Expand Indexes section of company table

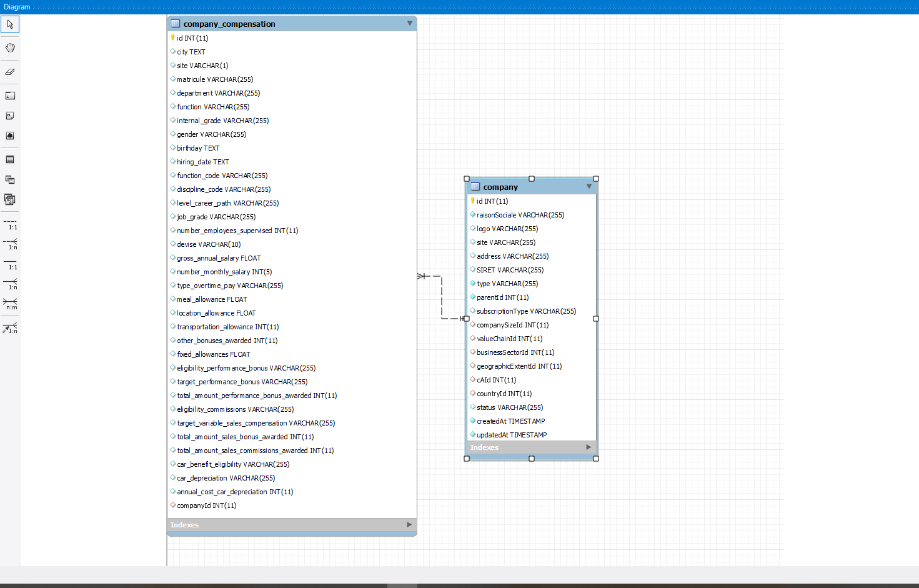click(x=588, y=447)
